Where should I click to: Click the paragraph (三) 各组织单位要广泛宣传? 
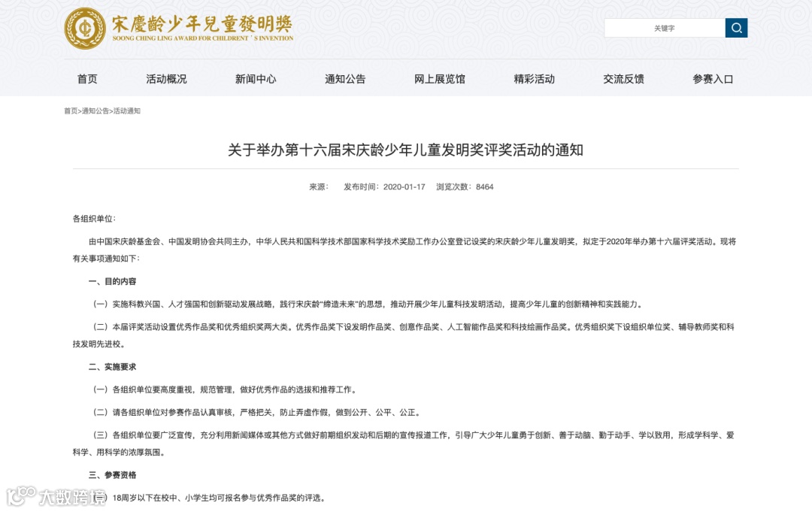(404, 444)
